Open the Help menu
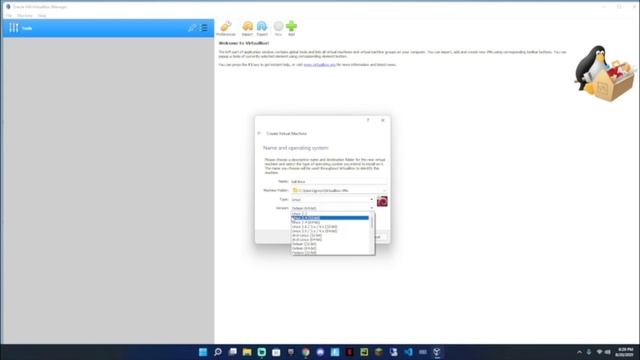Screen dimensions: 640x360 pos(42,16)
